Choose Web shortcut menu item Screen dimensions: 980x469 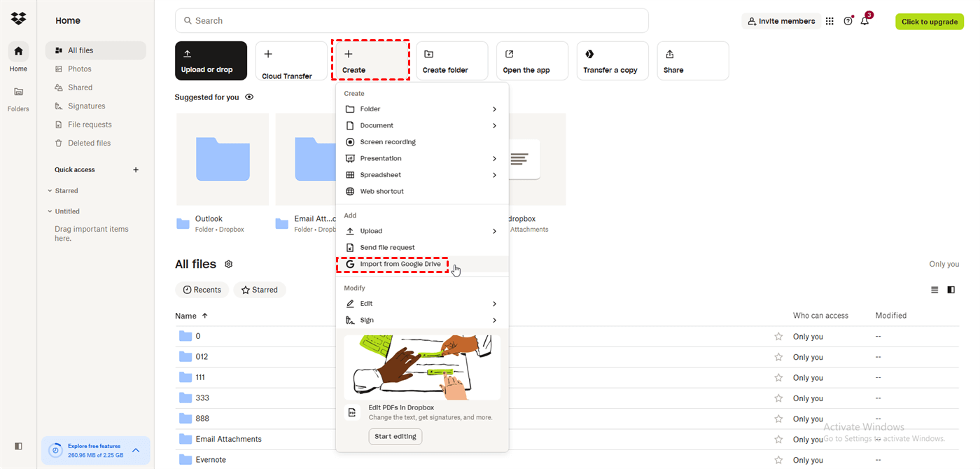point(422,191)
